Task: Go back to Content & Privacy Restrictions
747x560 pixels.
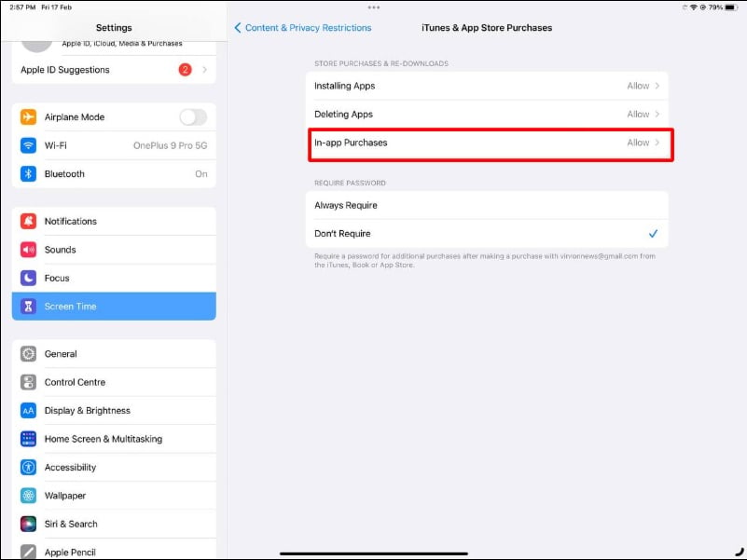Action: tap(302, 28)
